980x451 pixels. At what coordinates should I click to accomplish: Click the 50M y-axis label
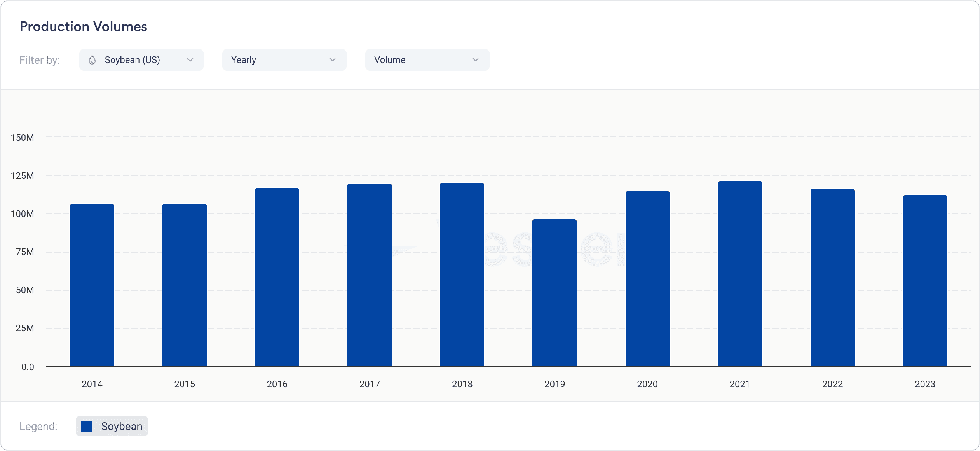coord(25,290)
